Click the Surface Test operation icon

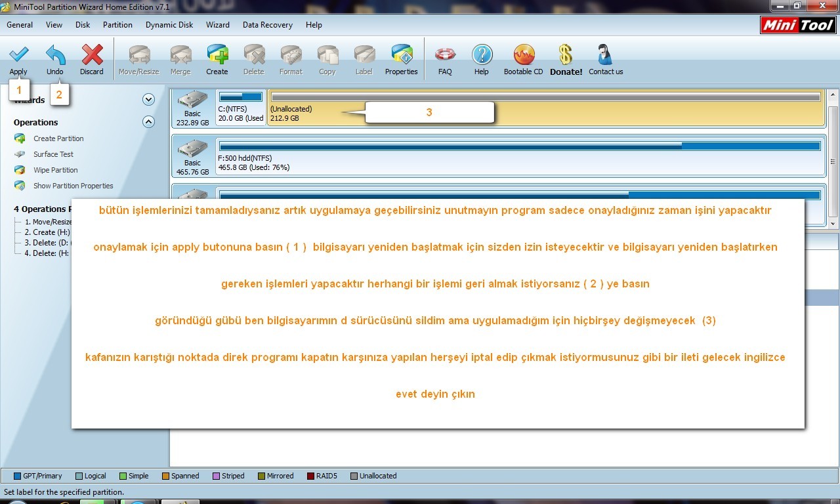pyautogui.click(x=20, y=154)
